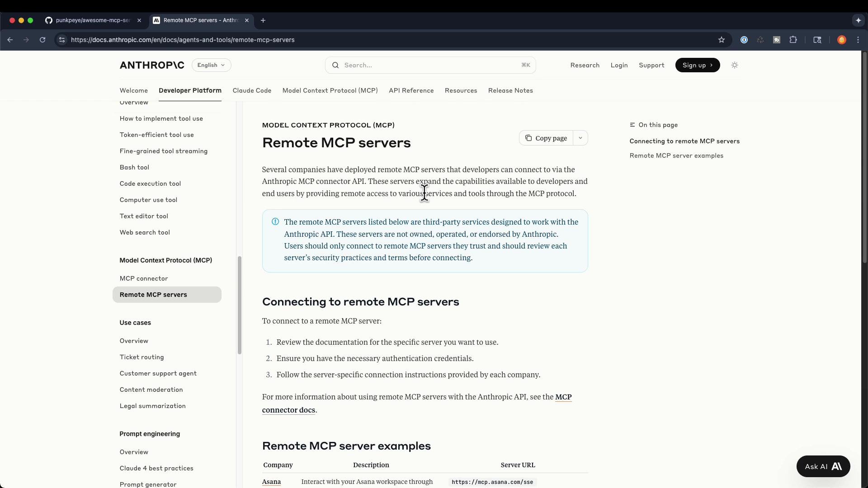This screenshot has height=488, width=868.
Task: Select Remote MCP servers sidebar item
Action: tap(167, 295)
